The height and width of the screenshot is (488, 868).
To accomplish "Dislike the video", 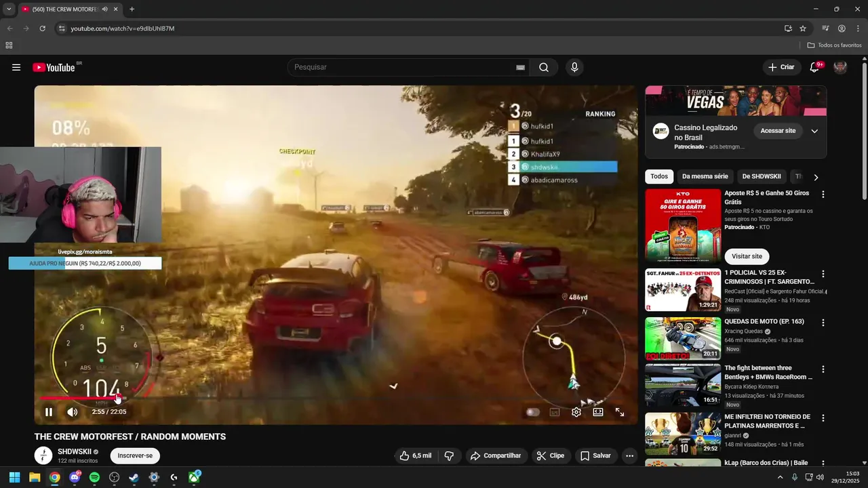I will (x=449, y=455).
